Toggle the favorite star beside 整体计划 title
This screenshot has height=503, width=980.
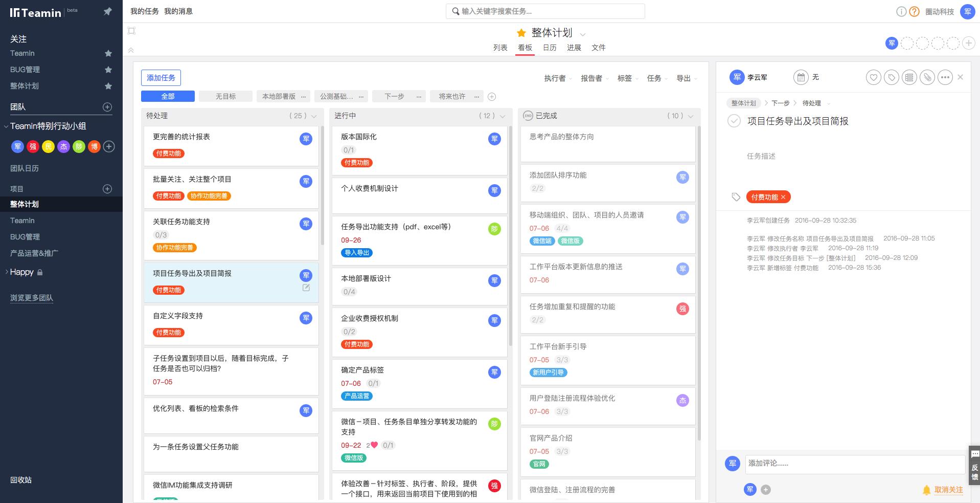[x=521, y=33]
